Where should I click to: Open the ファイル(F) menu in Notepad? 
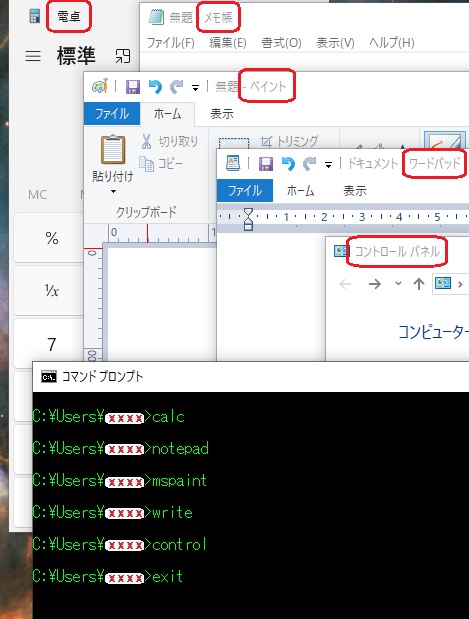(x=171, y=43)
